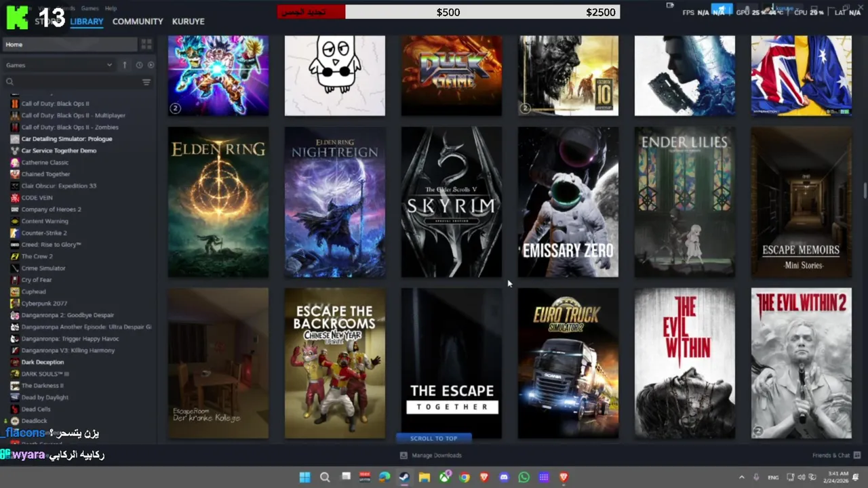The image size is (868, 488).
Task: Open Windows taskbar search
Action: (325, 477)
